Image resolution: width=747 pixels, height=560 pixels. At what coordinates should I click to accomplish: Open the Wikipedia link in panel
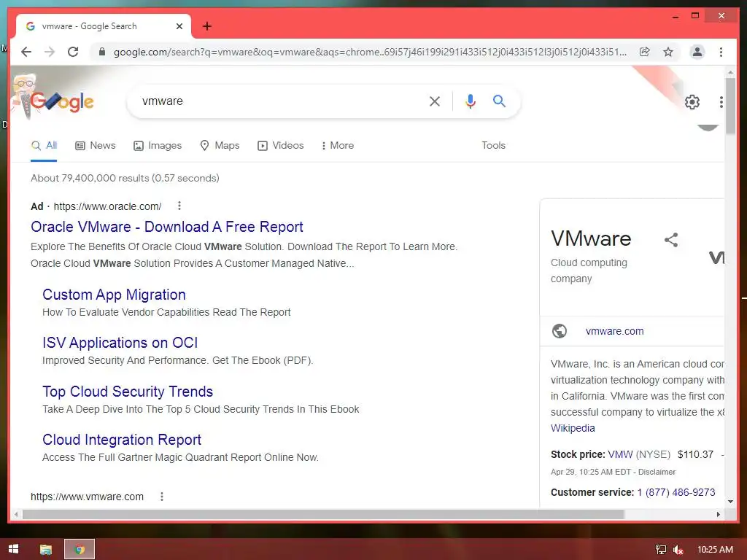click(573, 428)
